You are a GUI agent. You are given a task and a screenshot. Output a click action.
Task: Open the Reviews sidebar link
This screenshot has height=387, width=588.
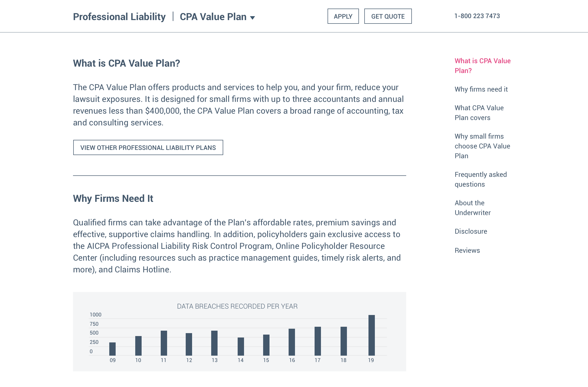pos(467,250)
